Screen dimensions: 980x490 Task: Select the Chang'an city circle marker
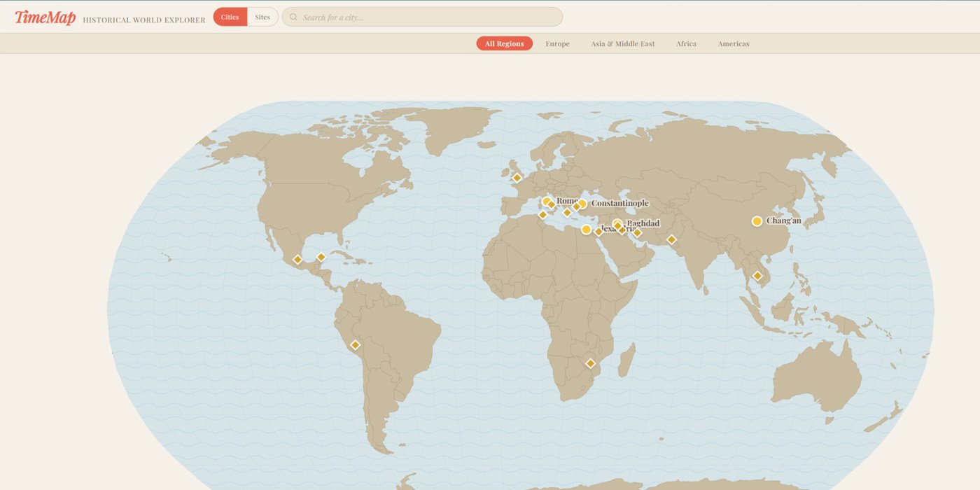(x=757, y=221)
